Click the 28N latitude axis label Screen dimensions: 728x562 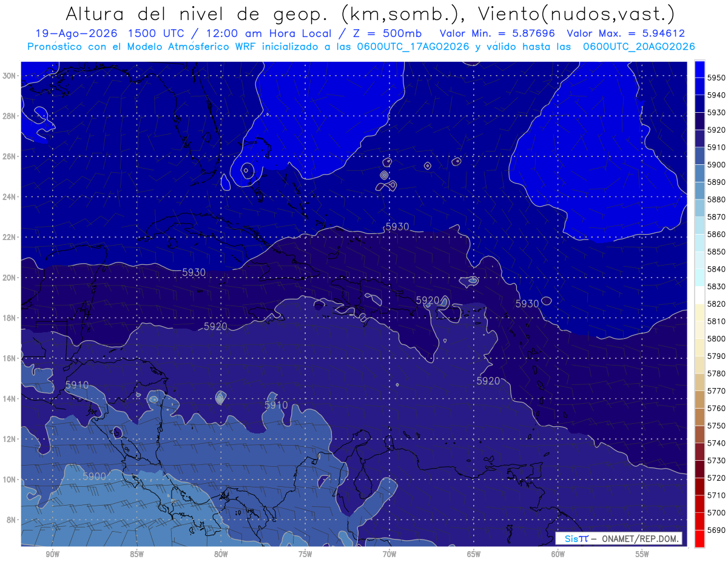(9, 116)
